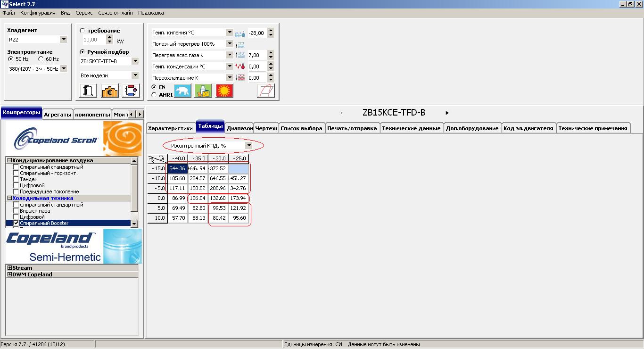Click the suction gas superheat icon

240,55
